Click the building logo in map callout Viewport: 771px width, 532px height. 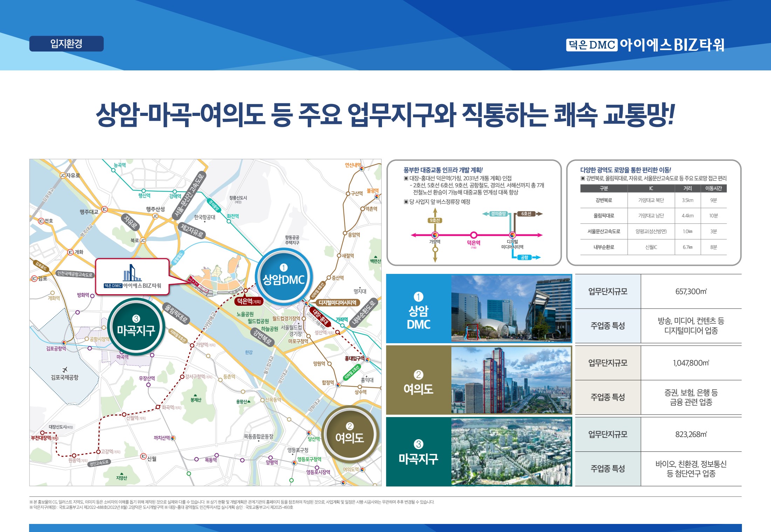[132, 276]
